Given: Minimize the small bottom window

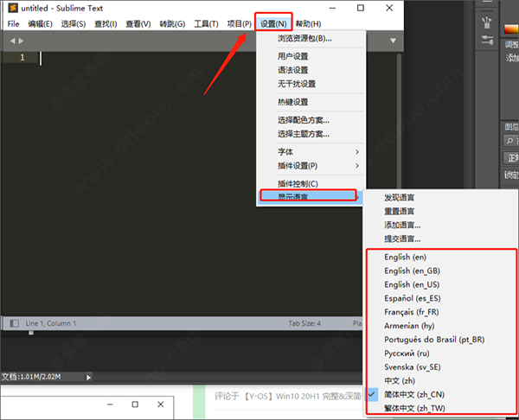Looking at the screenshot, I should 110,404.
